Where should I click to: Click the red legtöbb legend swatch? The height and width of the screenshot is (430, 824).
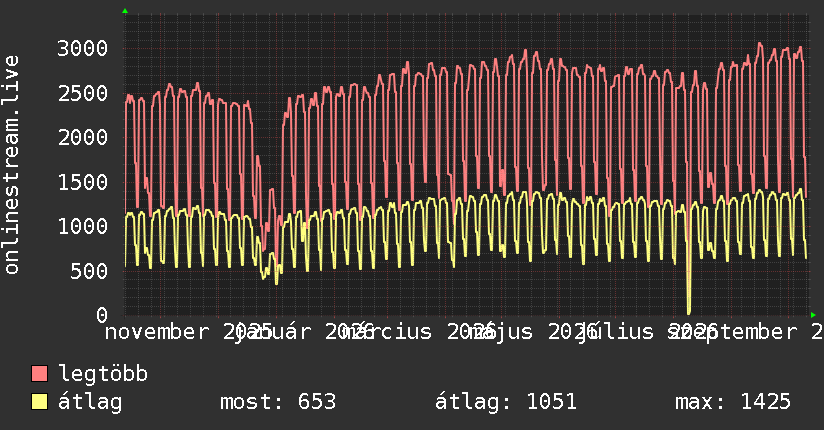click(39, 374)
